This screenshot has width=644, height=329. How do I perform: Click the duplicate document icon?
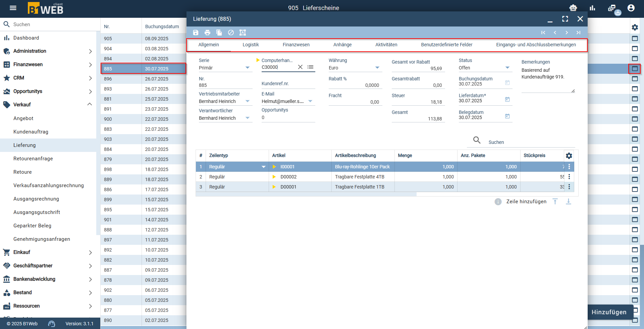[x=219, y=33]
